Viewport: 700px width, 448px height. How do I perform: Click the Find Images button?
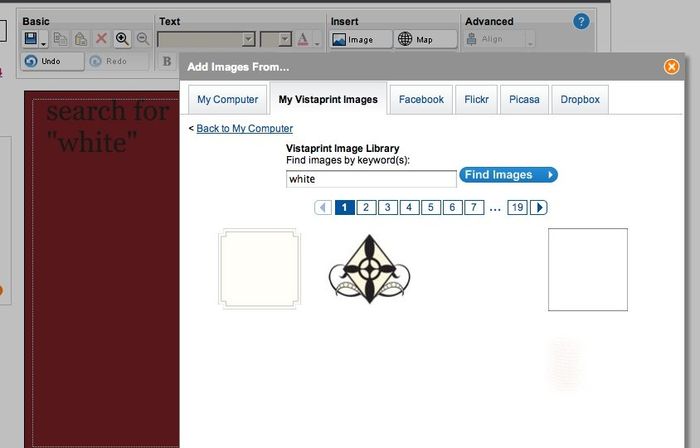pos(508,175)
